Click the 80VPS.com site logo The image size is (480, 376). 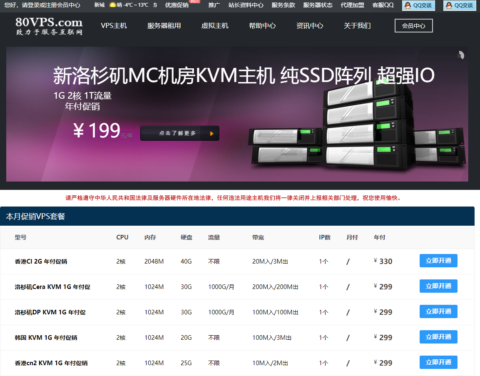click(49, 26)
